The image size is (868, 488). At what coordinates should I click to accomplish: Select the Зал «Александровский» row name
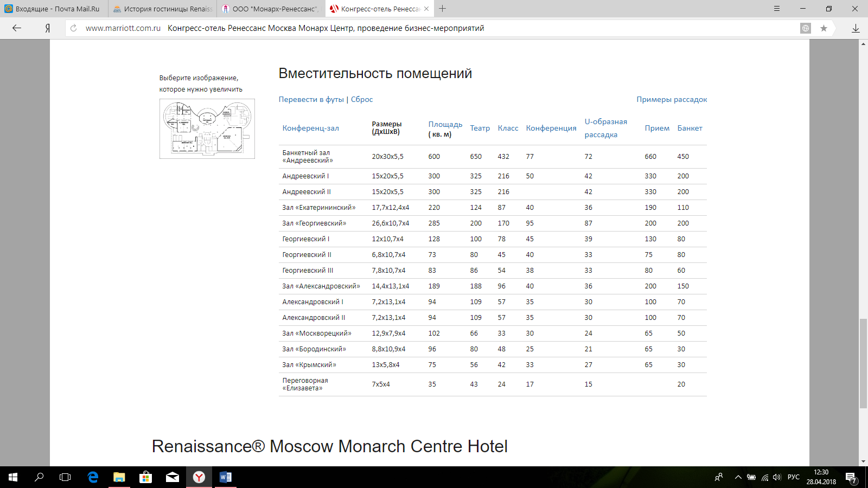[x=321, y=286]
